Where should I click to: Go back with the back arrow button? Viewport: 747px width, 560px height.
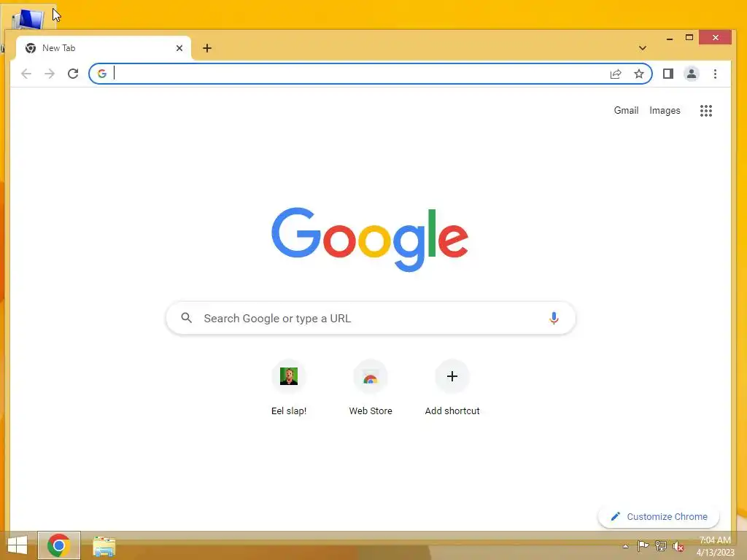tap(26, 74)
